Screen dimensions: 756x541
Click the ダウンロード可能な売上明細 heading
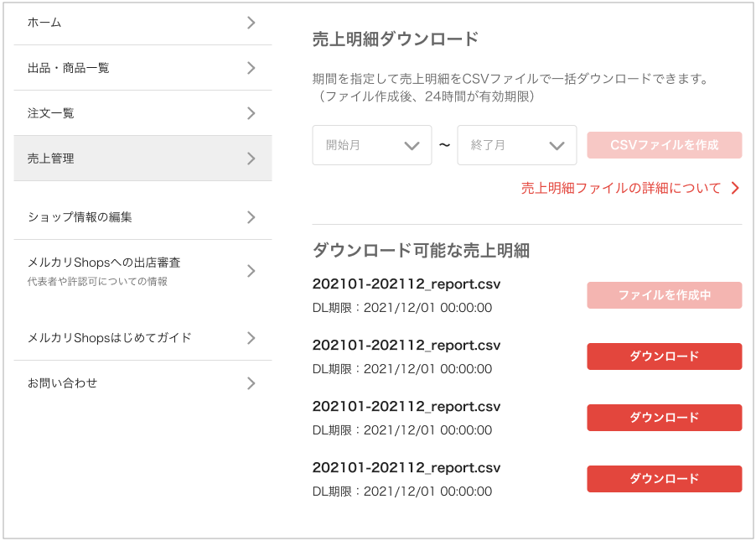(421, 251)
